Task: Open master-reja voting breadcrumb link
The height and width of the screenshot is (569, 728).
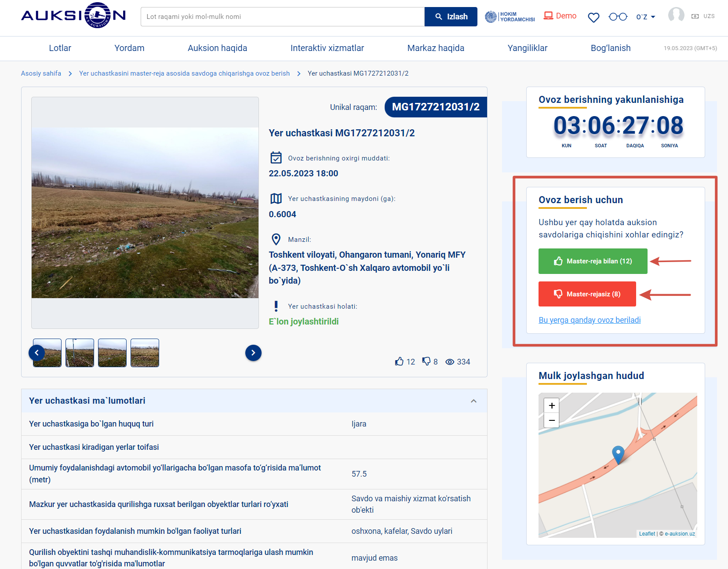Action: click(x=184, y=73)
